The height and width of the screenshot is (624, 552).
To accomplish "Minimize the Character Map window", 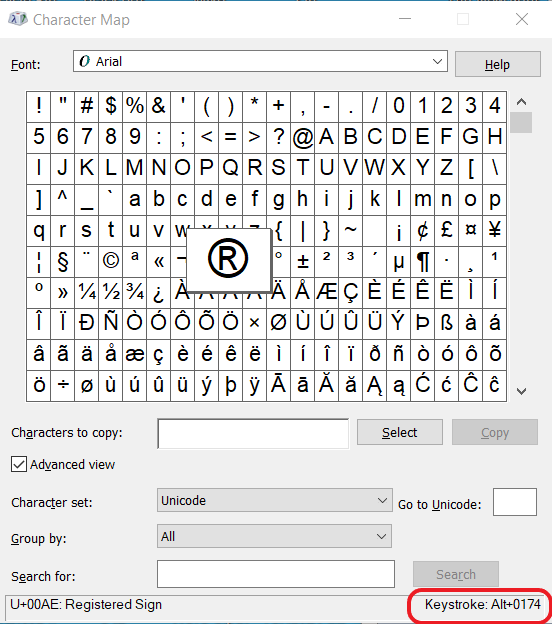I will point(405,19).
